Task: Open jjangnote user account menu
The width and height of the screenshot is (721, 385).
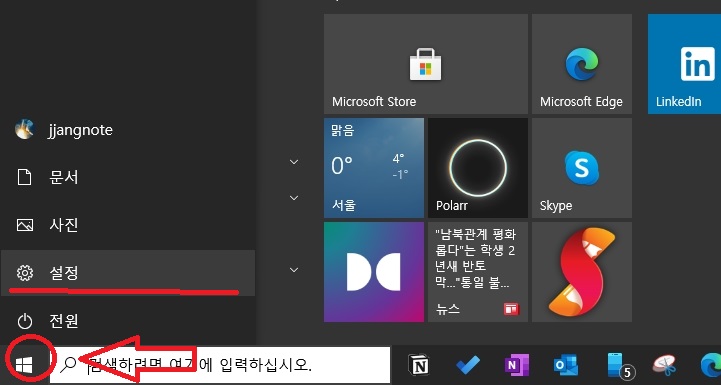Action: click(128, 130)
